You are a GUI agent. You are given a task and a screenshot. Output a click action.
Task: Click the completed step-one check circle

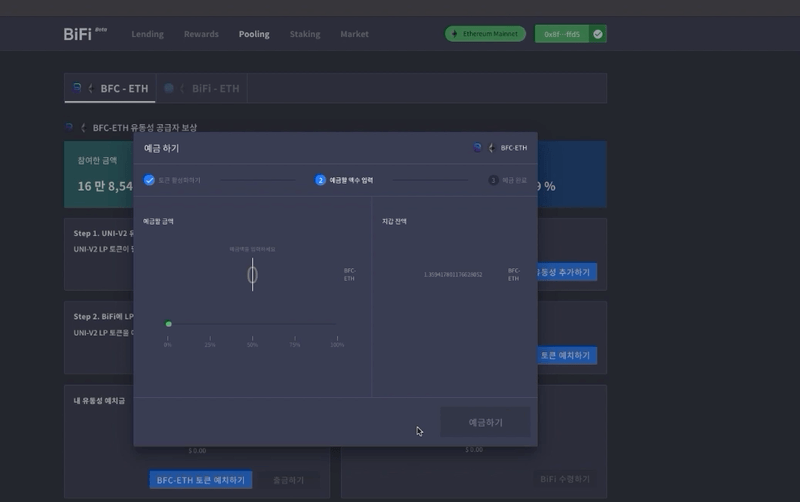[x=149, y=180]
